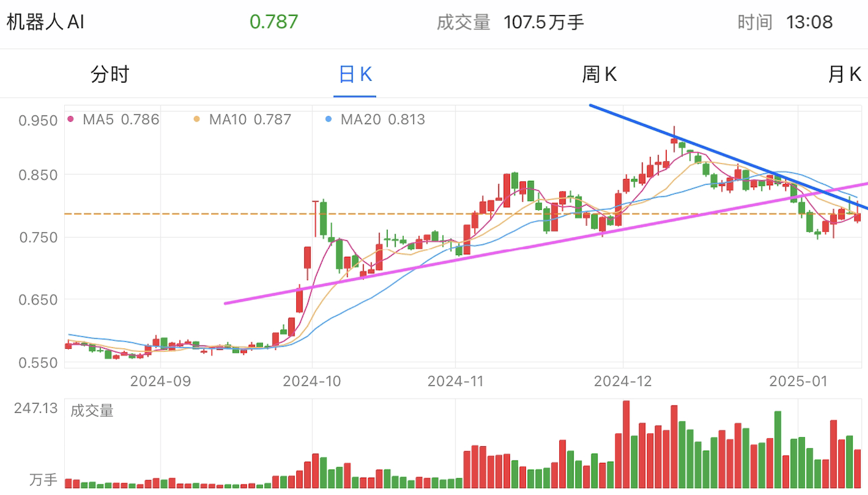Click the tallest red volume bar
The width and height of the screenshot is (868, 495).
[626, 444]
